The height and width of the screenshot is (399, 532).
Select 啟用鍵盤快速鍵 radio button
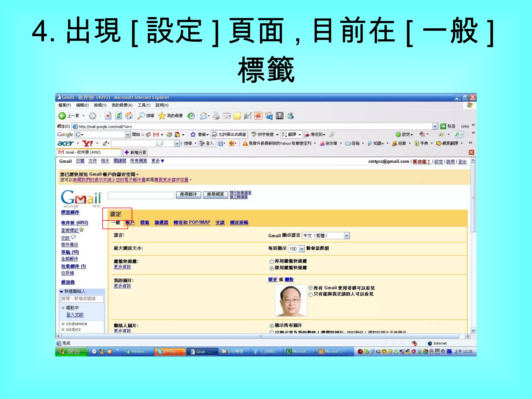click(x=272, y=268)
